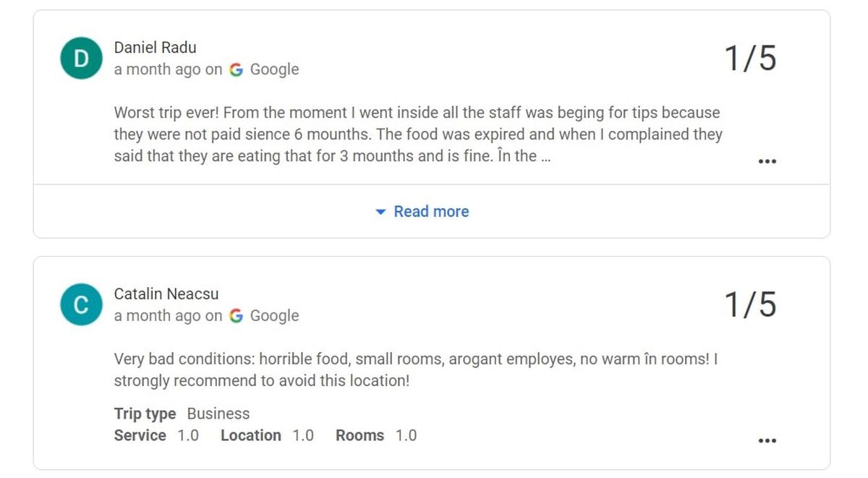Click Daniel Radu's green avatar with letter D

click(80, 58)
